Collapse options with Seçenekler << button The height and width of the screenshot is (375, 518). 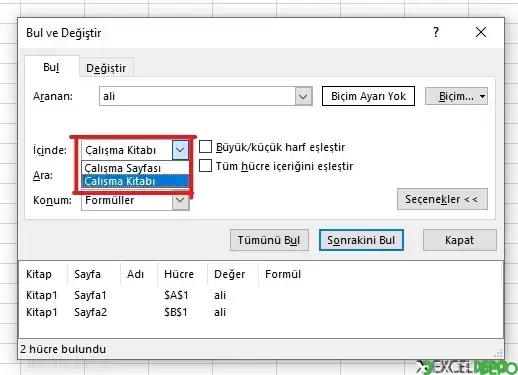tap(442, 199)
